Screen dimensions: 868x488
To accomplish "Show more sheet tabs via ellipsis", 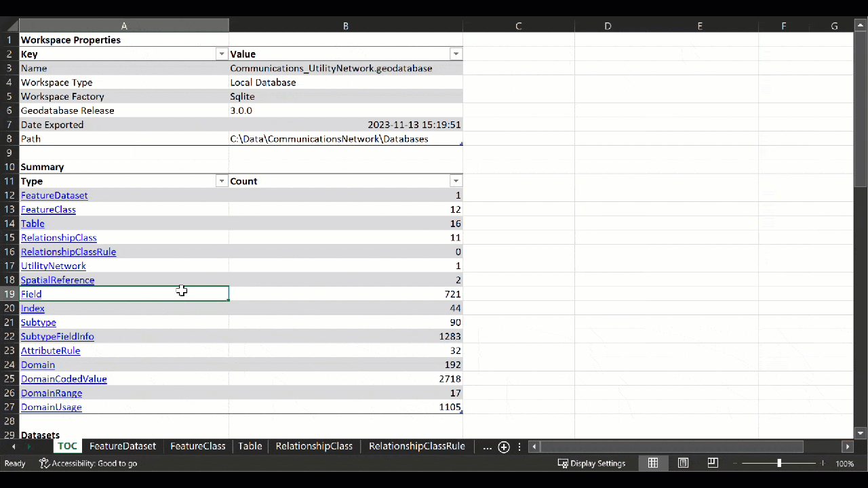I will tap(487, 447).
